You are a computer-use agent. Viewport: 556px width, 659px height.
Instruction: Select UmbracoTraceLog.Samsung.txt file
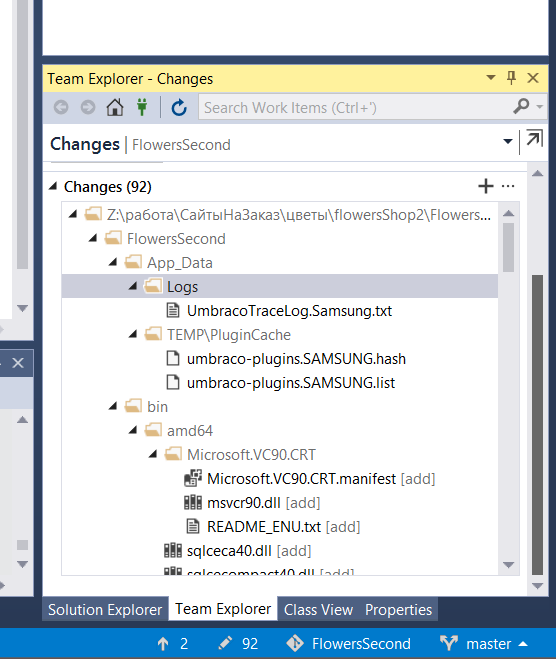pos(289,311)
